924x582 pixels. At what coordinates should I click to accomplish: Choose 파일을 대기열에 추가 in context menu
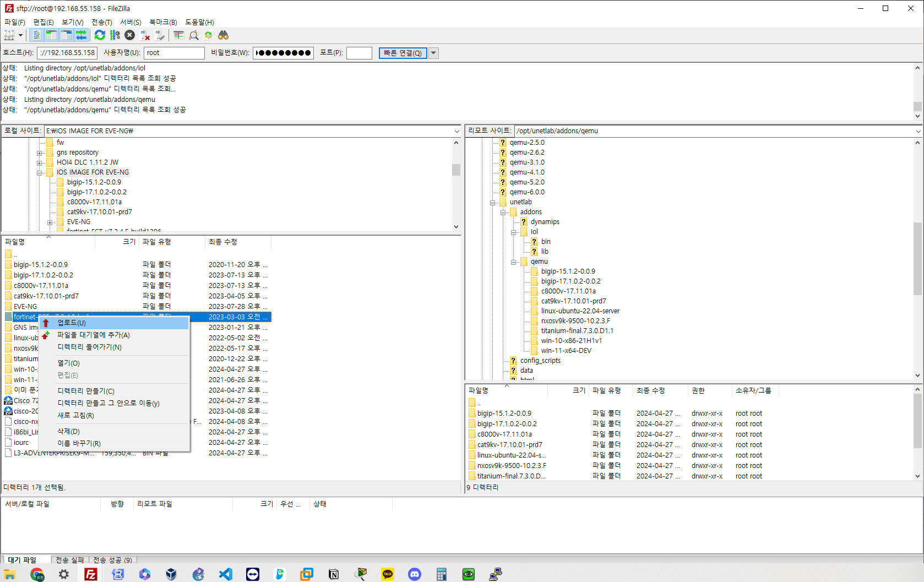(115, 335)
